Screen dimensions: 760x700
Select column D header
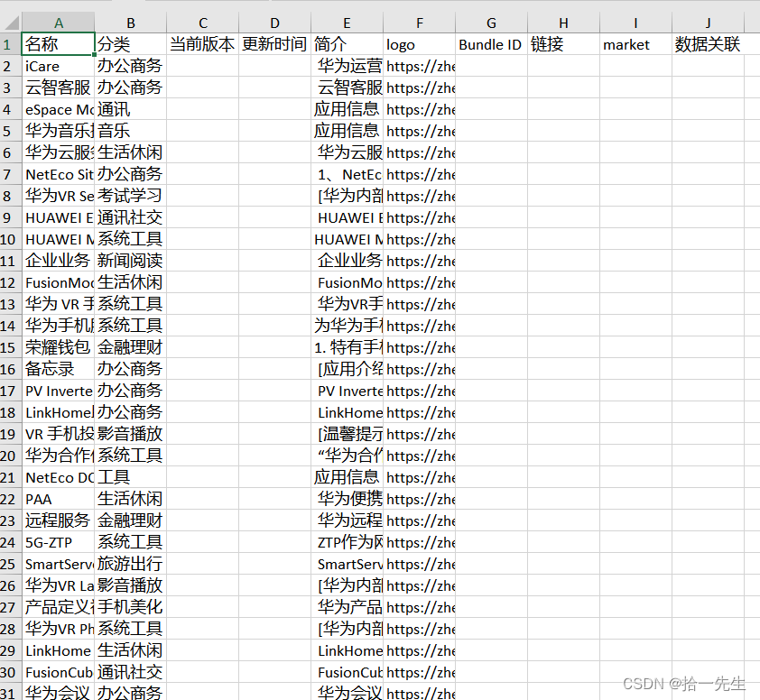coord(274,23)
